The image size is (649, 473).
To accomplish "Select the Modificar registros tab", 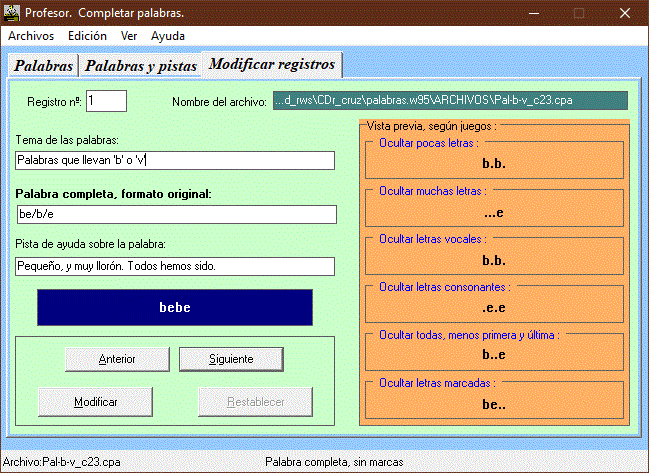I will [x=272, y=64].
